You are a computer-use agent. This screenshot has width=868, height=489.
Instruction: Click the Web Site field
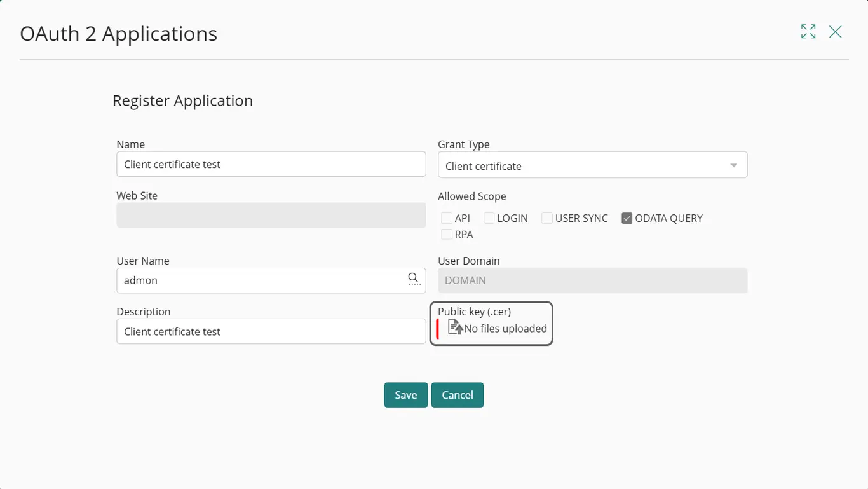click(271, 215)
